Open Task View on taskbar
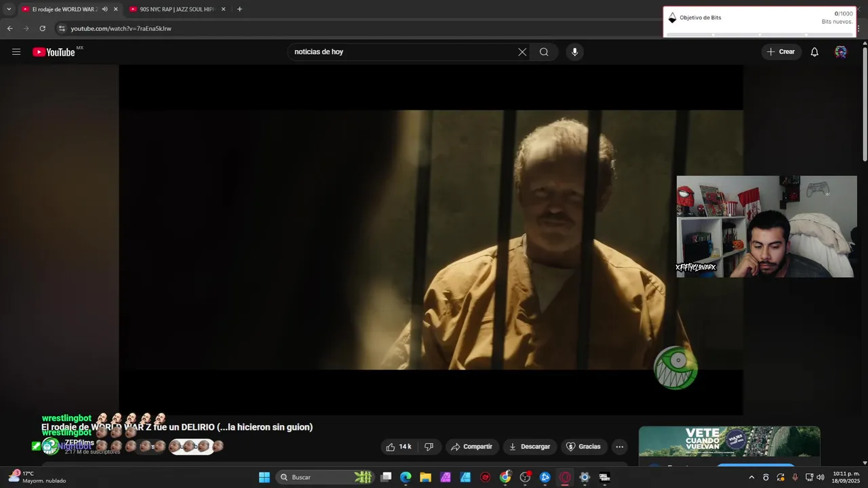This screenshot has height=488, width=868. point(387,477)
